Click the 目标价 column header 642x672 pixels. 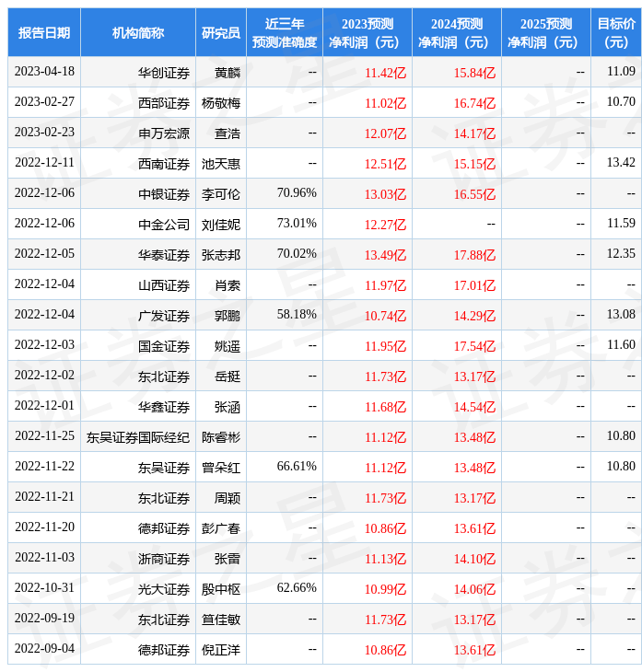[x=616, y=33]
